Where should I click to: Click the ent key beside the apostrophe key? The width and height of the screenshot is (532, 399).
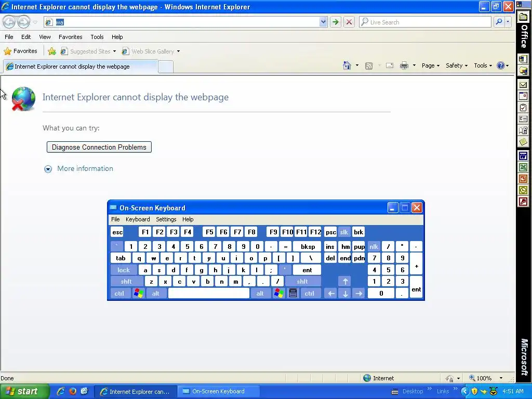point(307,270)
